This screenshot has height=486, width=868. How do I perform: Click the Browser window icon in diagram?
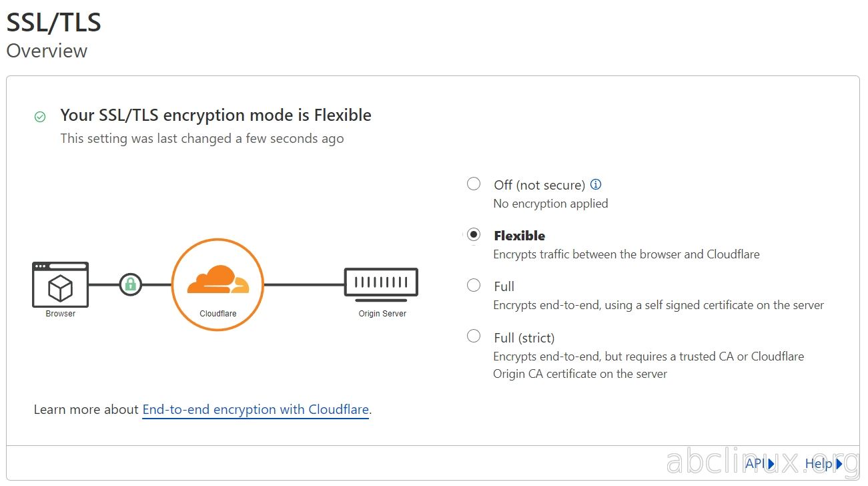pos(60,284)
